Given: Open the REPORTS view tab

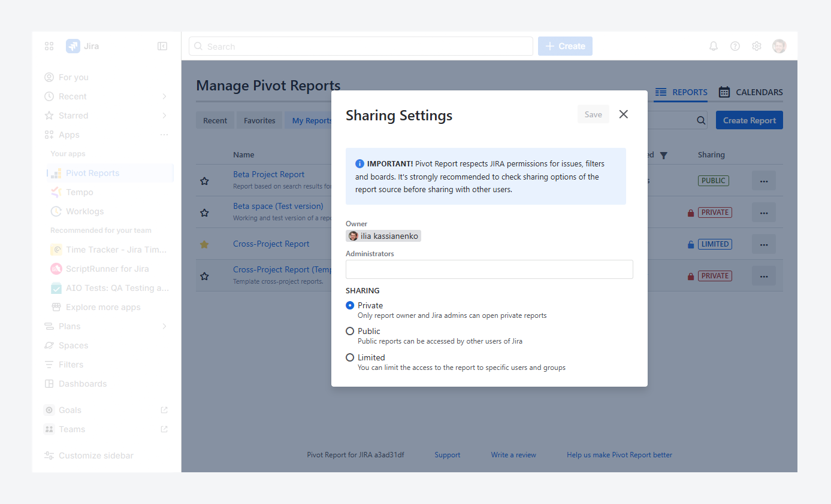Looking at the screenshot, I should pyautogui.click(x=681, y=92).
